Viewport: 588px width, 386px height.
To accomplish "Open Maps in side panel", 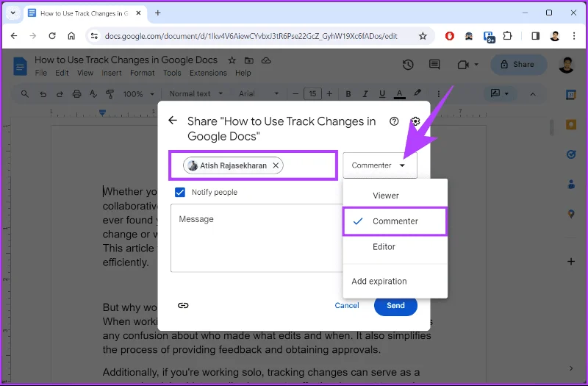I will pyautogui.click(x=571, y=214).
